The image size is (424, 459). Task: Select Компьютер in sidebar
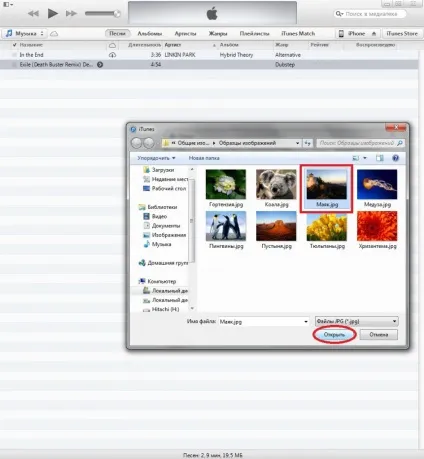157,281
